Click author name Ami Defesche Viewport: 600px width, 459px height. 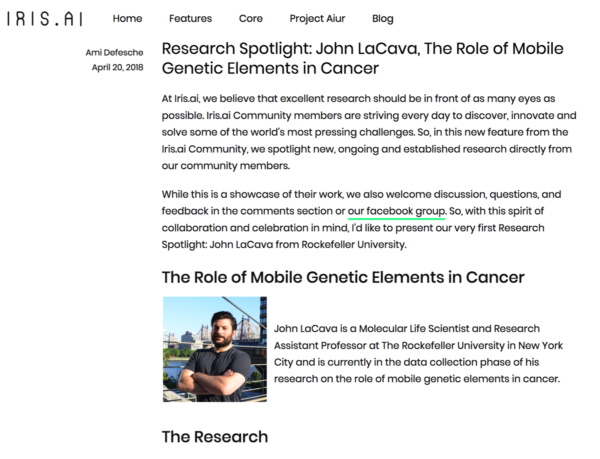pos(114,52)
